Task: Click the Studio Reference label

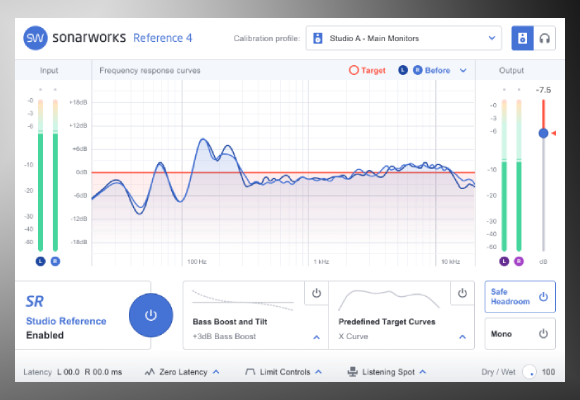Action: tap(66, 321)
